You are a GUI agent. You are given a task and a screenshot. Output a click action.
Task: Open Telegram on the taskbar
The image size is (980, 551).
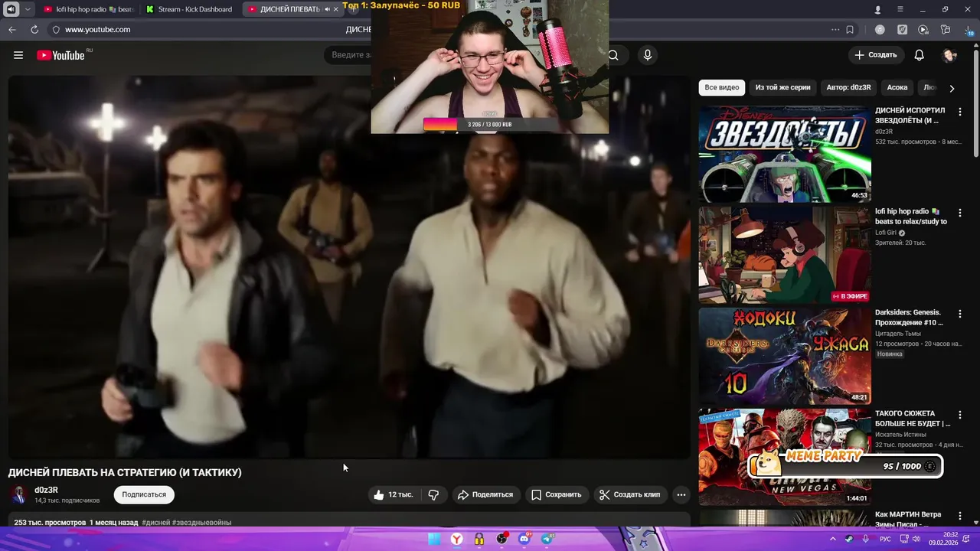(548, 539)
